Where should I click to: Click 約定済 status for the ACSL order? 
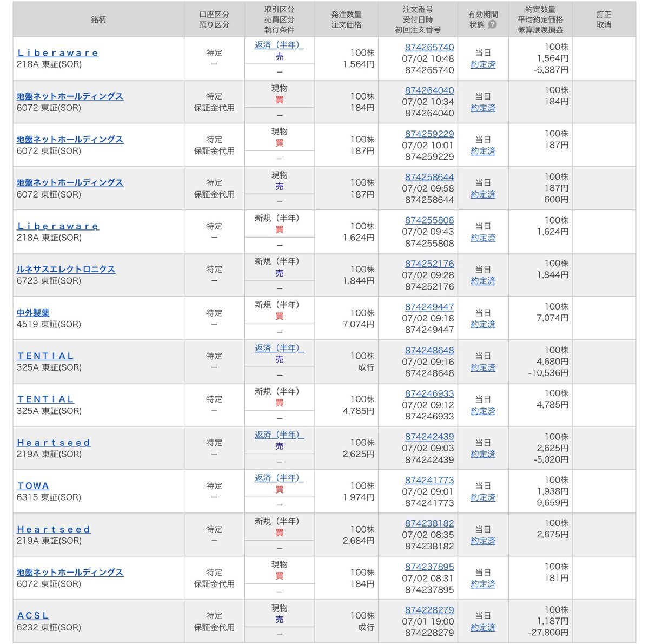[483, 627]
